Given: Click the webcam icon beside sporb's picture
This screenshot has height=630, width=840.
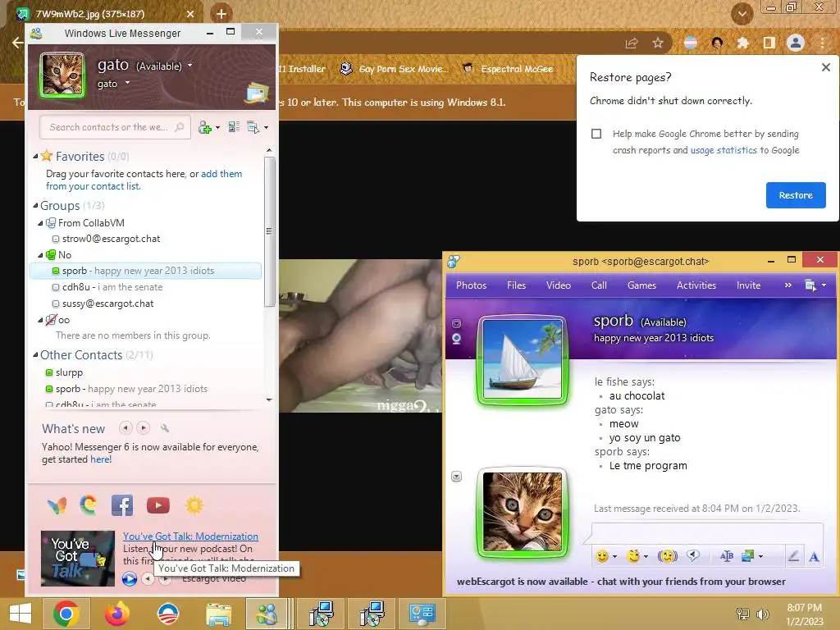Looking at the screenshot, I should [456, 339].
